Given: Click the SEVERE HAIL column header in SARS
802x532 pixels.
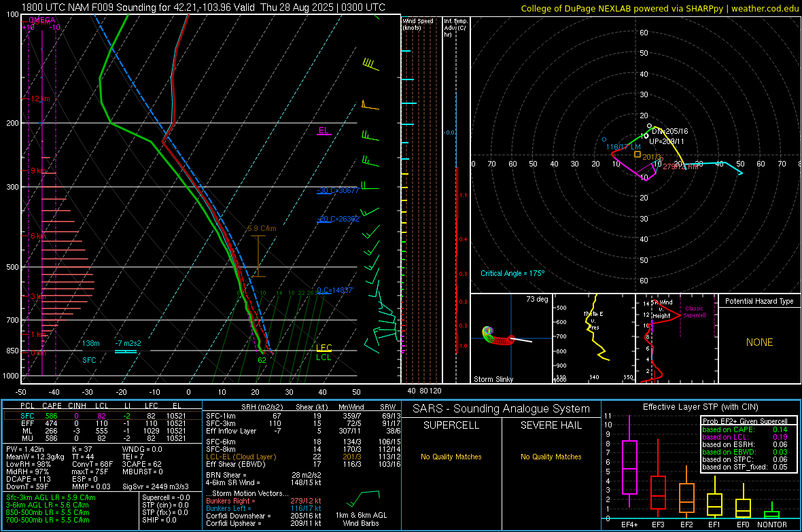Looking at the screenshot, I should point(551,425).
